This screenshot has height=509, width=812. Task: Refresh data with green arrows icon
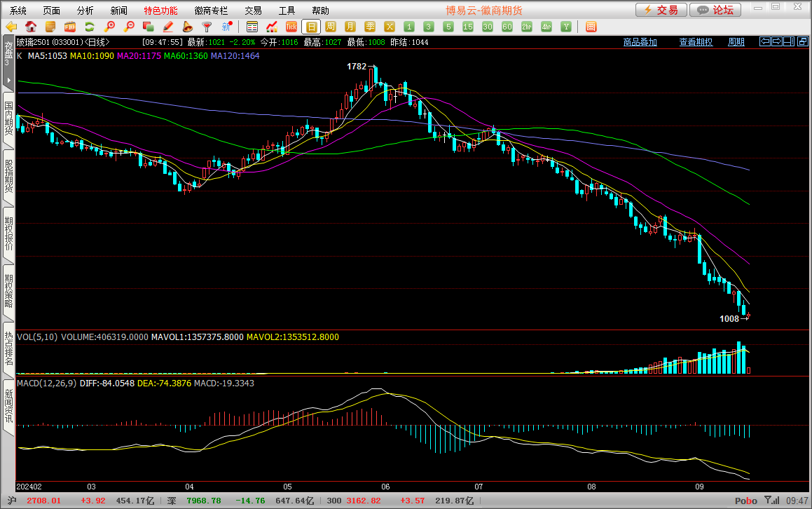89,27
